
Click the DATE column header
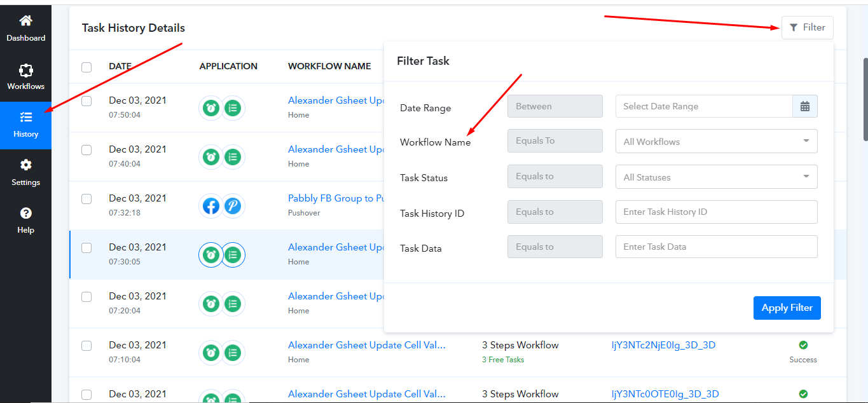coord(120,66)
